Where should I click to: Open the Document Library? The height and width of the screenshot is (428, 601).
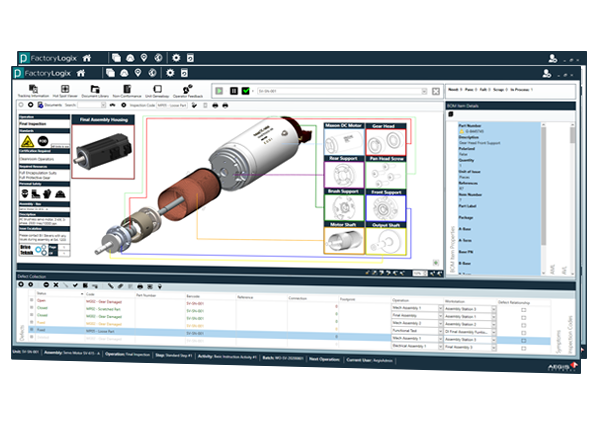[95, 91]
